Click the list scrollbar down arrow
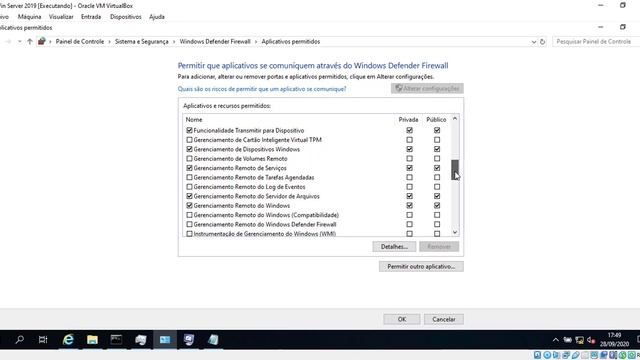Image resolution: width=640 pixels, height=360 pixels. click(x=455, y=232)
